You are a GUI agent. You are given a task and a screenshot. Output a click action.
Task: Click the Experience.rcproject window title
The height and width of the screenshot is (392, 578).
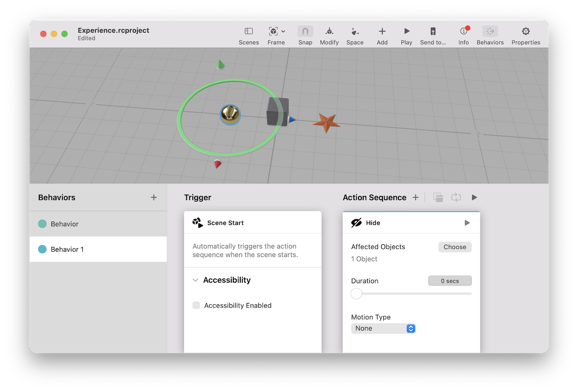113,31
